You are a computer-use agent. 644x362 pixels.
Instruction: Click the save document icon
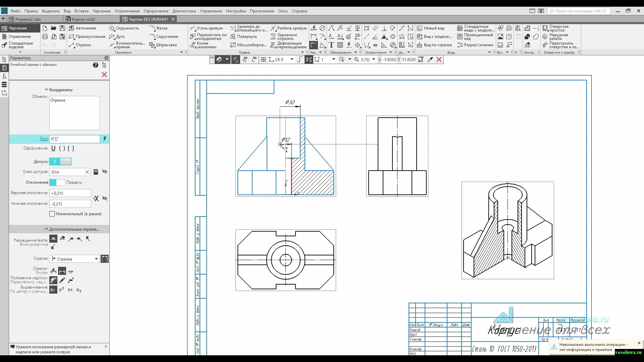62,28
